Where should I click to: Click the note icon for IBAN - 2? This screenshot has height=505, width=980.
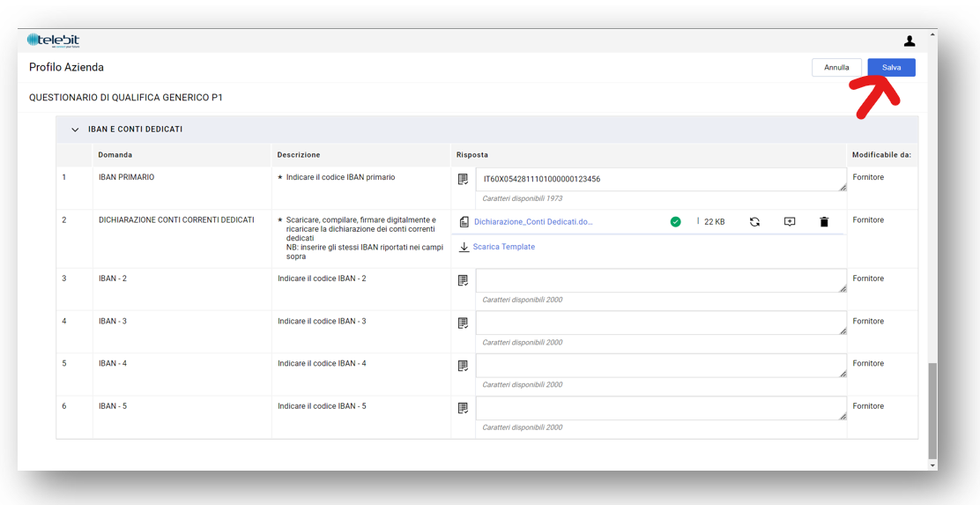463,280
